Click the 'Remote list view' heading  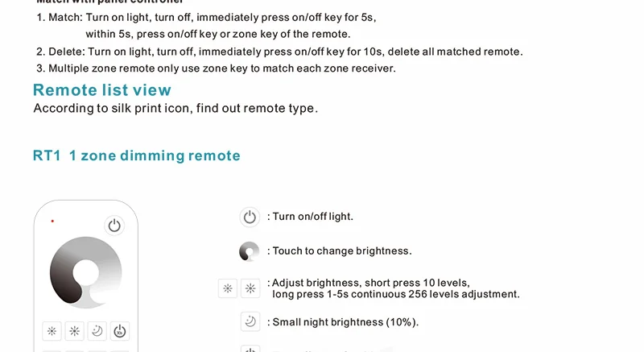(102, 90)
